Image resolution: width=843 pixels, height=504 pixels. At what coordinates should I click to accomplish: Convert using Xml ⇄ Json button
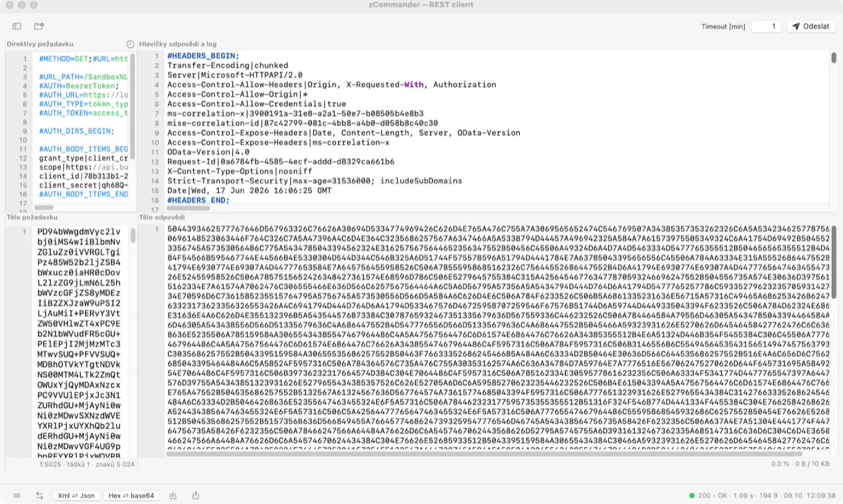pyautogui.click(x=76, y=495)
